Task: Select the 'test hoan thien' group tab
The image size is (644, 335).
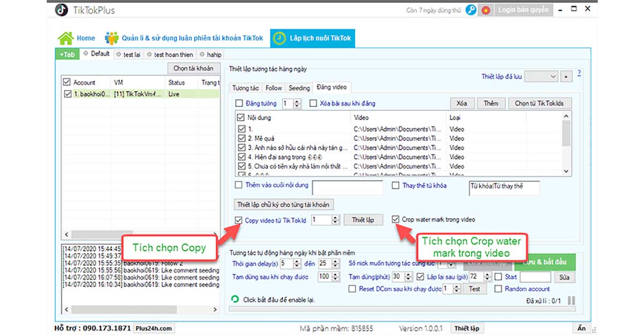Action: (x=170, y=54)
